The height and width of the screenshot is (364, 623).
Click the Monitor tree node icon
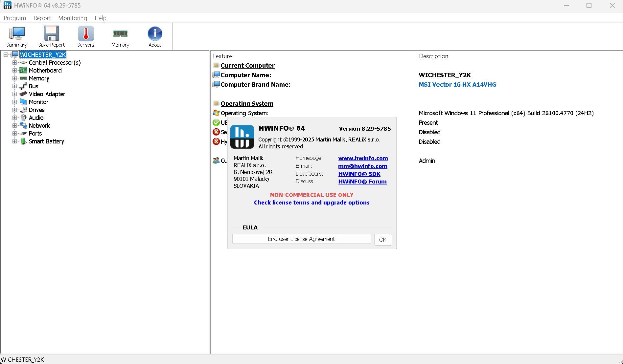[23, 102]
